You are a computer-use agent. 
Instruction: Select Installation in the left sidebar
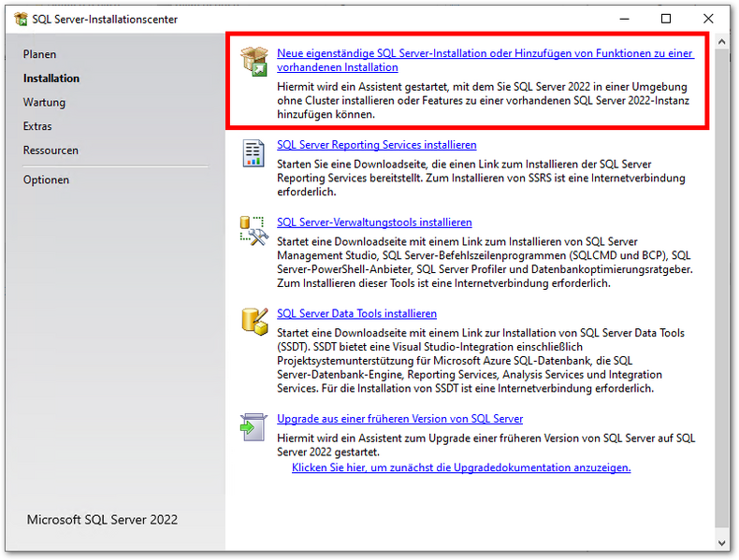click(x=51, y=79)
